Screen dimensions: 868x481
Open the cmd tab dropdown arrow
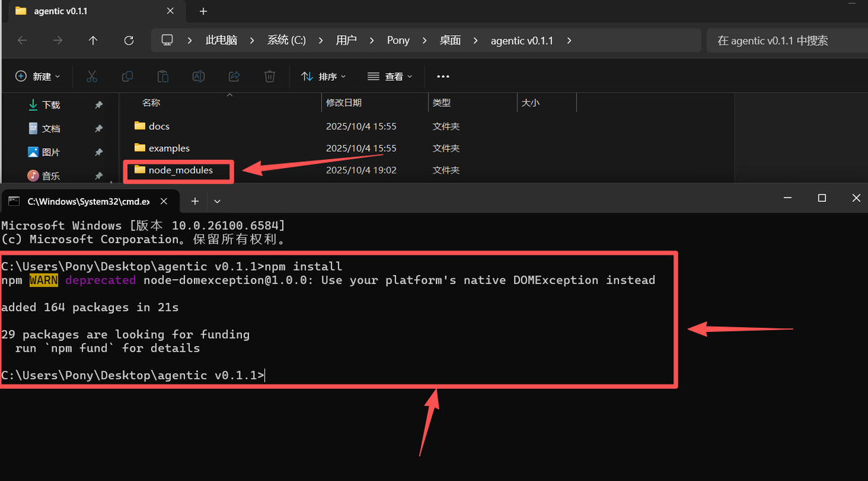click(x=217, y=201)
